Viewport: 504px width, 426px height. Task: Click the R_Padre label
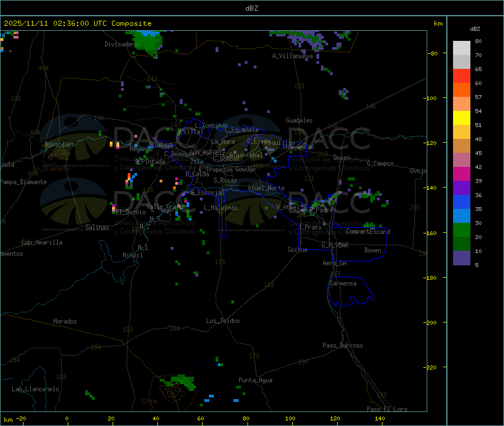click(x=321, y=210)
